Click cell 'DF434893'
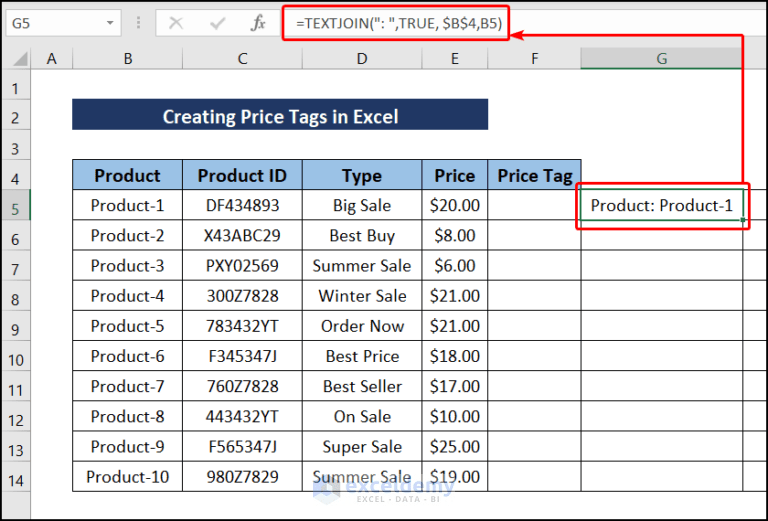The height and width of the screenshot is (521, 768). pyautogui.click(x=242, y=205)
